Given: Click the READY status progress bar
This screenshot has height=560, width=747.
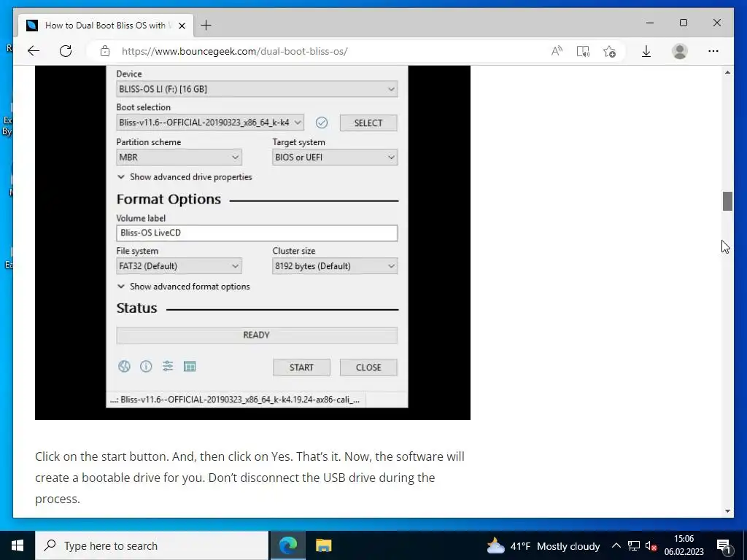Looking at the screenshot, I should tap(257, 335).
